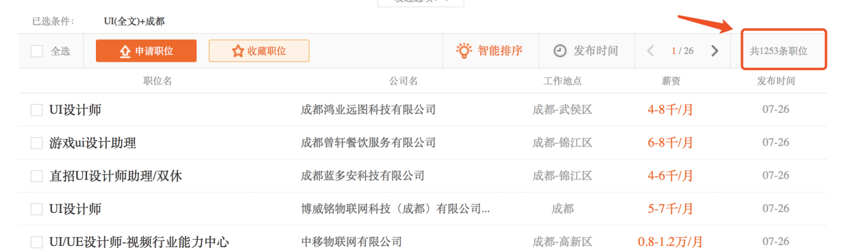Screen dimensions: 868x252
Task: Open company 成都蓝多安科技有限公司
Action: (362, 175)
